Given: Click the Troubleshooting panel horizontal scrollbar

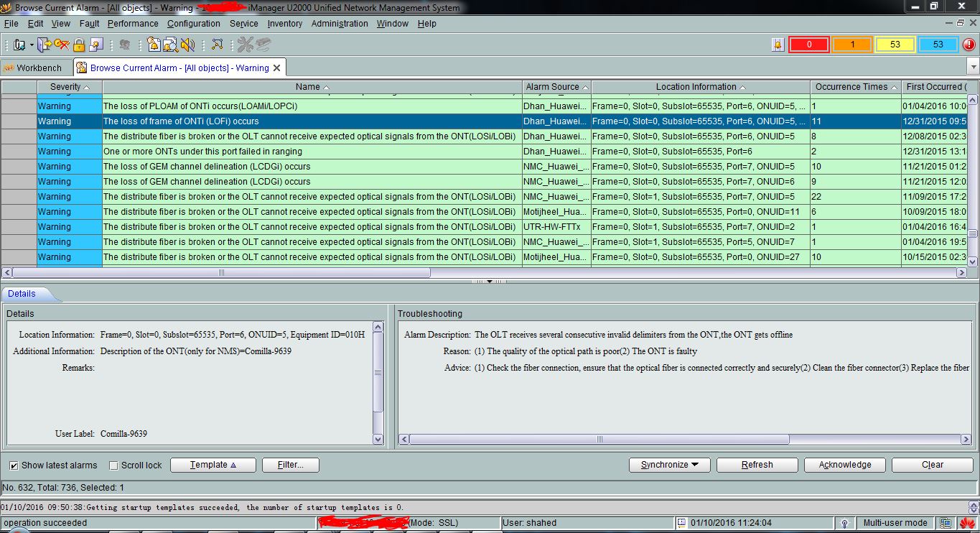Looking at the screenshot, I should tap(599, 439).
